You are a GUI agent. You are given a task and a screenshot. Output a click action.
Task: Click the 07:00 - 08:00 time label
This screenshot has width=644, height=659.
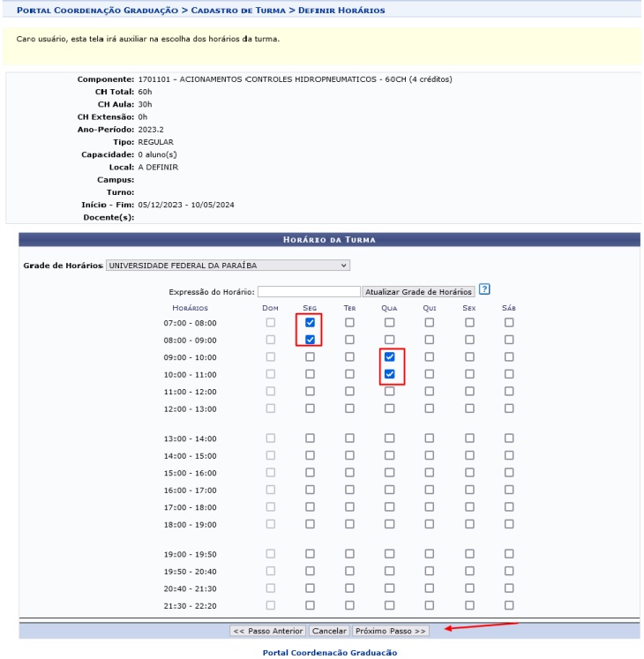tap(190, 323)
